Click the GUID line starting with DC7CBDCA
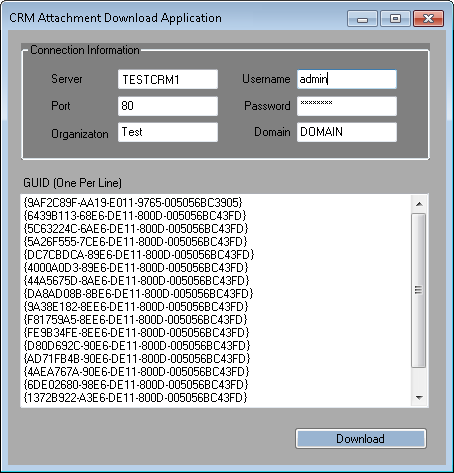The height and width of the screenshot is (473, 454). tap(139, 255)
